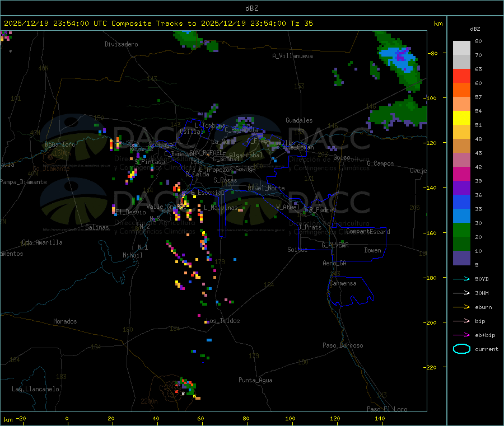Click the cyan 'current' ellipse legend icon

pos(461,349)
